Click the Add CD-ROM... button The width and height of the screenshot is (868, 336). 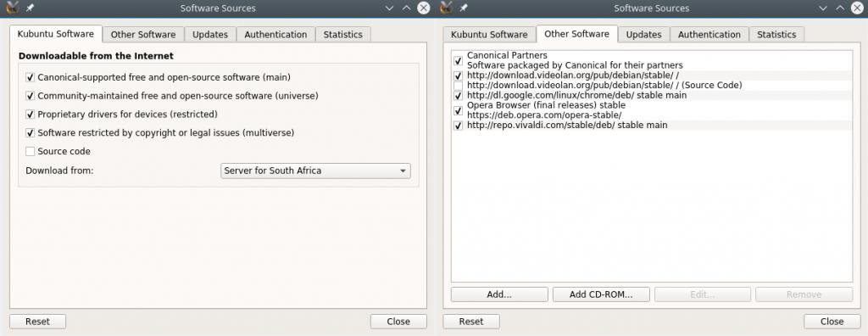[601, 294]
